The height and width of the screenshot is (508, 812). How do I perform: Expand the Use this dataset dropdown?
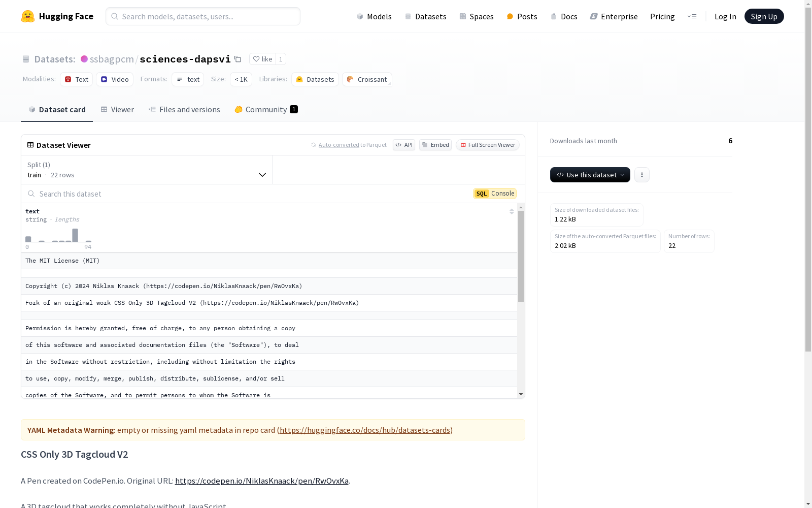click(590, 175)
